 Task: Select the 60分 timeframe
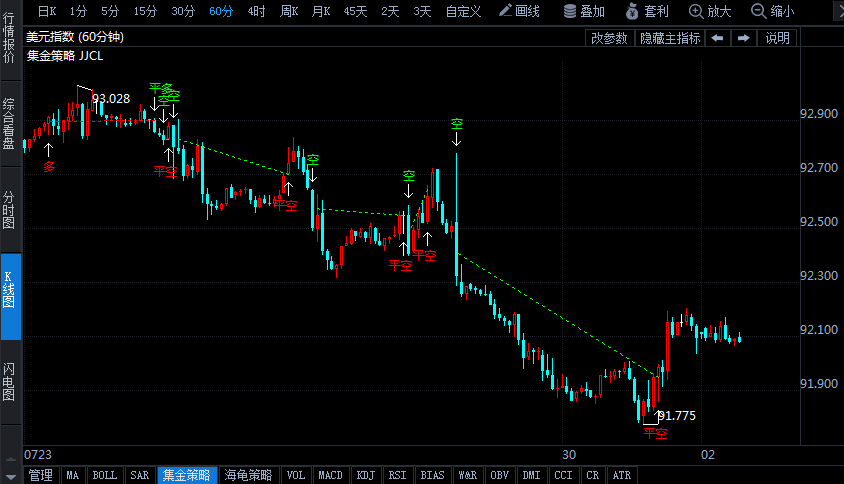221,11
